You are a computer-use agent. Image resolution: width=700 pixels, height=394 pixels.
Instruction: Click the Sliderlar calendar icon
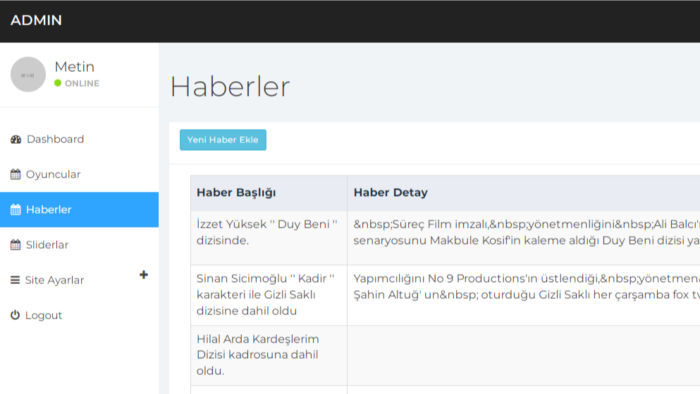pyautogui.click(x=16, y=245)
